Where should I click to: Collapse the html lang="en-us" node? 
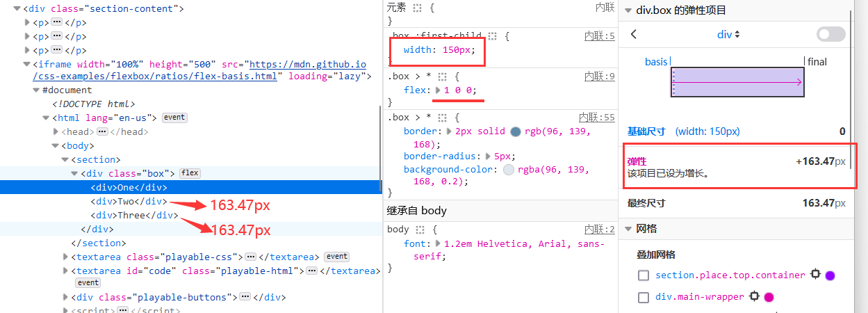pyautogui.click(x=46, y=118)
